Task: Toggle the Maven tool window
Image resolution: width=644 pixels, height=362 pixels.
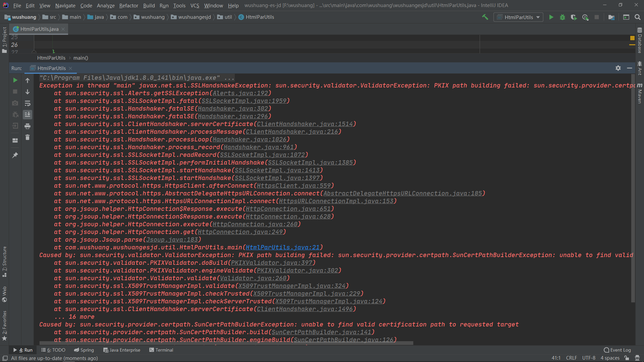Action: pyautogui.click(x=640, y=93)
